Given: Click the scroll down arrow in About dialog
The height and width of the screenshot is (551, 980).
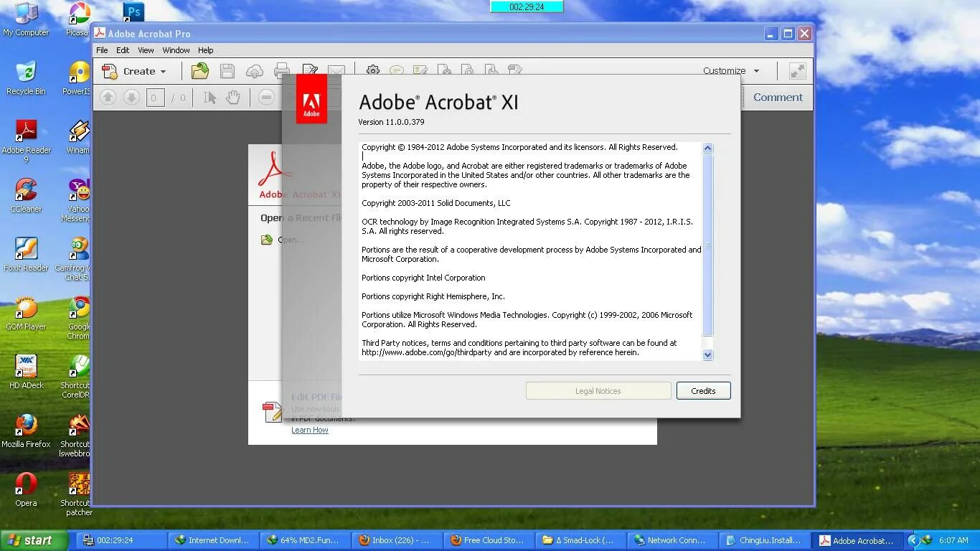Looking at the screenshot, I should tap(707, 354).
